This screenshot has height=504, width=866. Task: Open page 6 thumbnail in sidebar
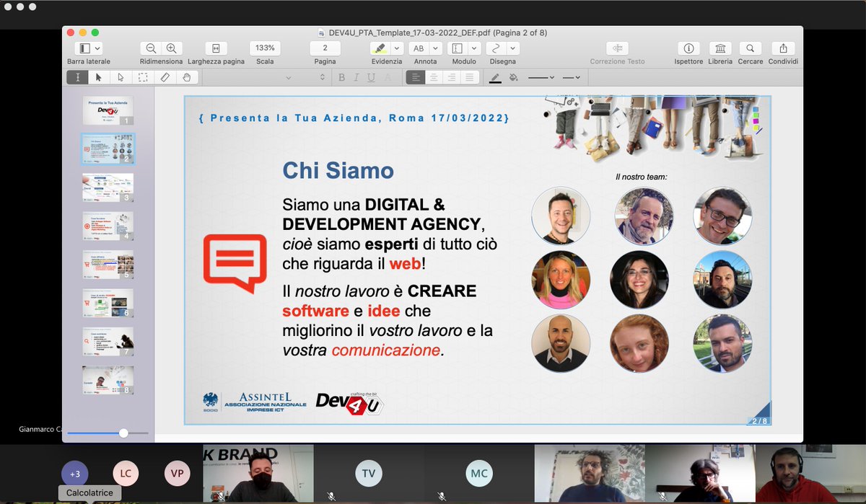(108, 303)
